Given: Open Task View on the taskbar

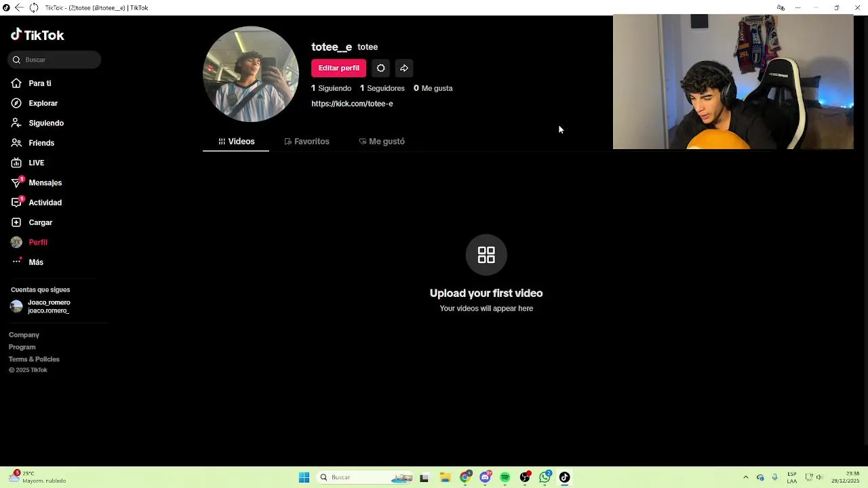Looking at the screenshot, I should 424,478.
